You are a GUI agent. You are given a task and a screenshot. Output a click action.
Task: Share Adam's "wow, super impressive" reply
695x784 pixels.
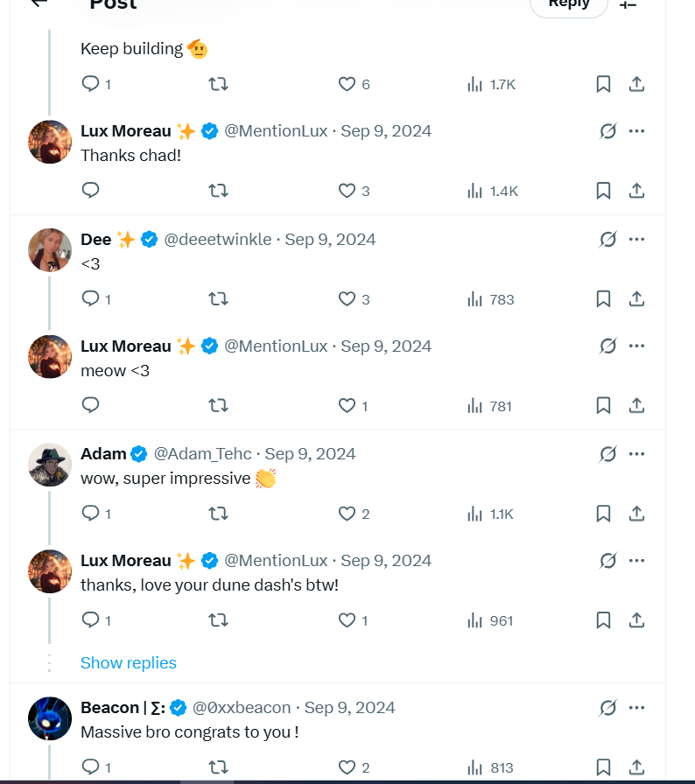[x=637, y=514]
